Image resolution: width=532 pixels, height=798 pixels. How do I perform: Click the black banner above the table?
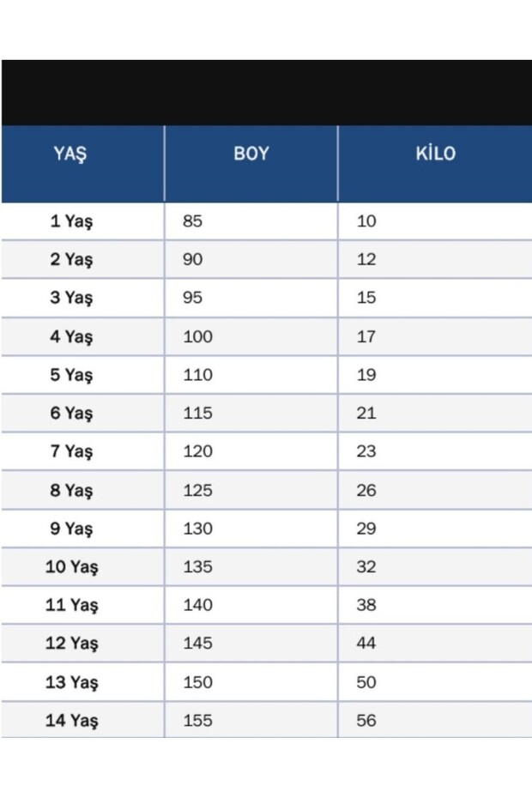pyautogui.click(x=266, y=93)
